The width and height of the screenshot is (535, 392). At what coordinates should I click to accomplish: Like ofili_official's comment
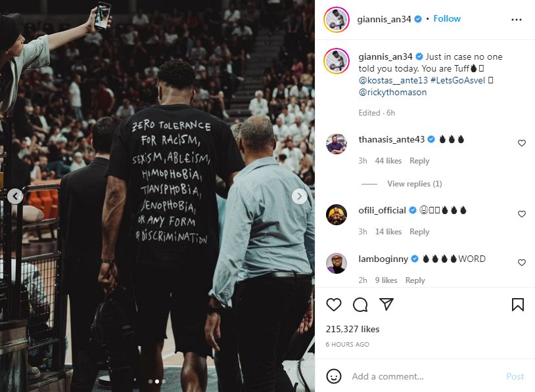[x=521, y=214]
